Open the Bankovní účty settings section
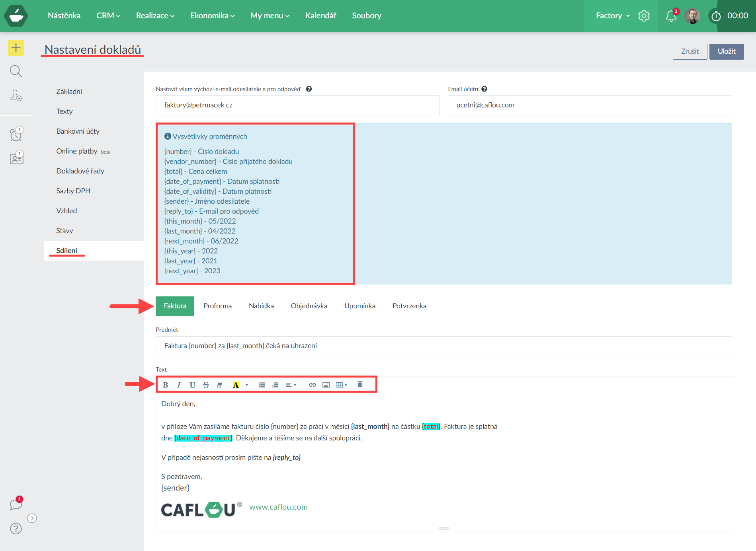The image size is (756, 551). [78, 131]
